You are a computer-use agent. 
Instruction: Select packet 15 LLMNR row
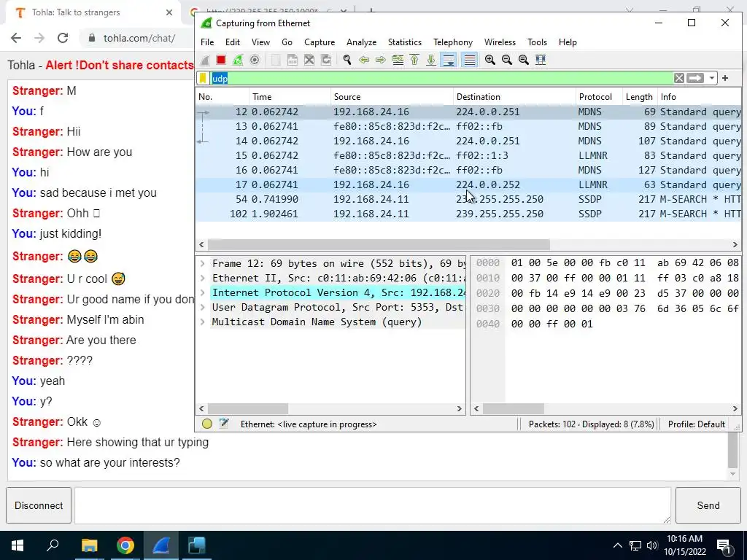tap(468, 155)
